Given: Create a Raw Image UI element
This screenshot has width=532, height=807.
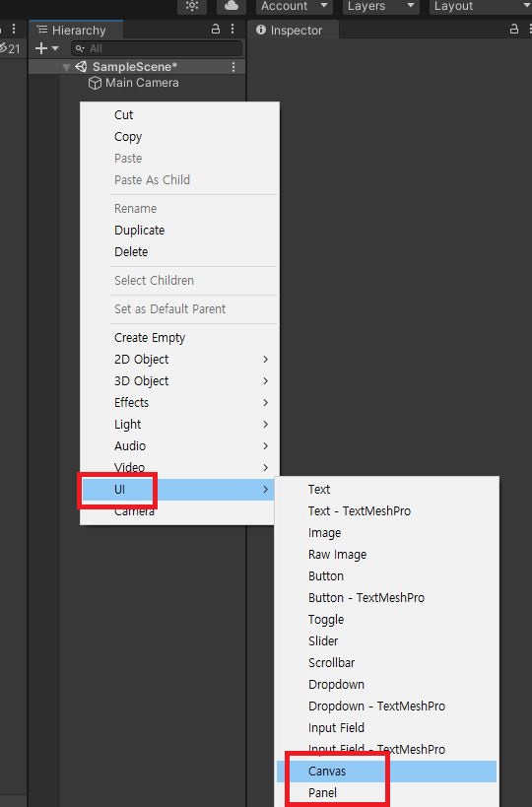Looking at the screenshot, I should point(386,555).
